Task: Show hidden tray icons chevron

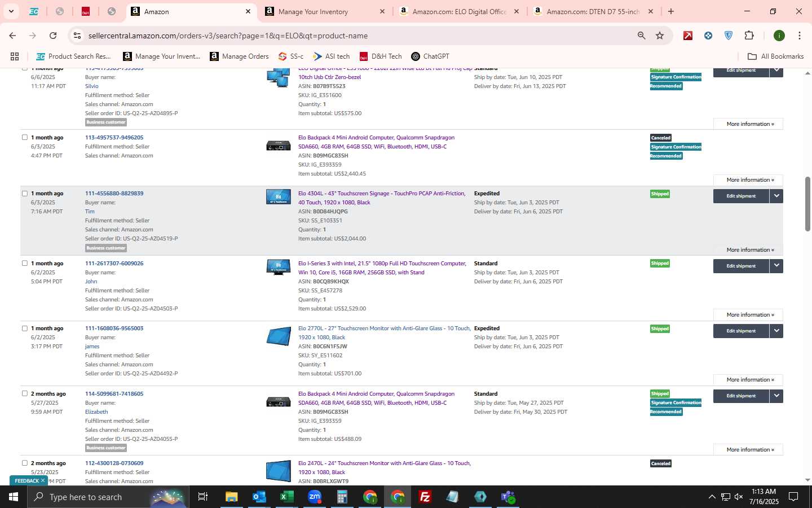Action: click(712, 497)
